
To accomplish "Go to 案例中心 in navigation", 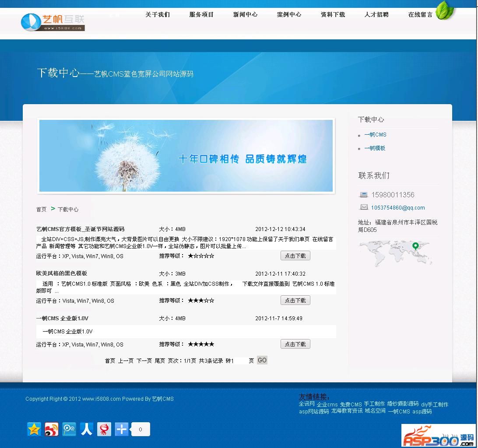I will pyautogui.click(x=289, y=14).
